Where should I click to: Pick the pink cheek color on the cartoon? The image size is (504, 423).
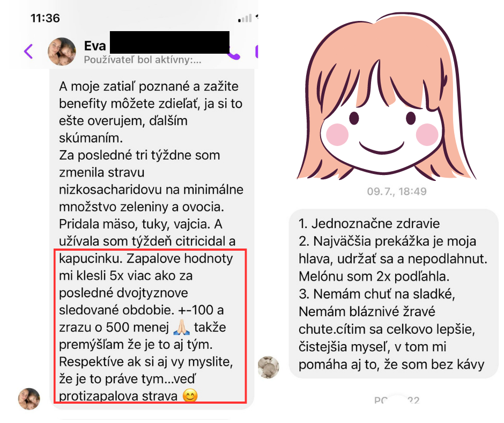click(337, 134)
